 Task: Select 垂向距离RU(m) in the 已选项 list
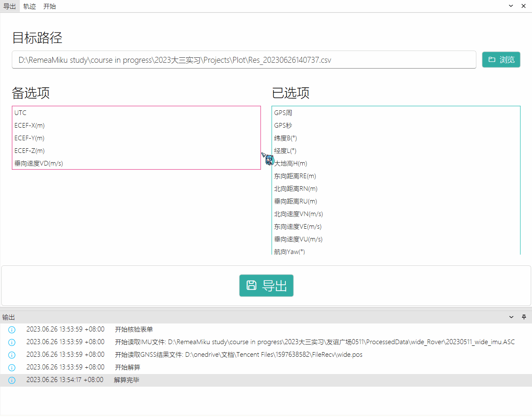click(396, 201)
